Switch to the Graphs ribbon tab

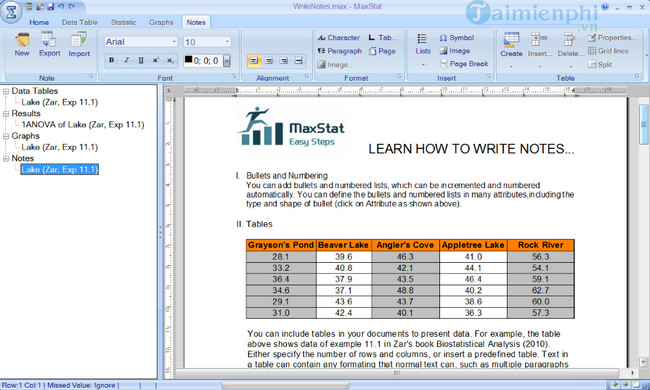(161, 22)
